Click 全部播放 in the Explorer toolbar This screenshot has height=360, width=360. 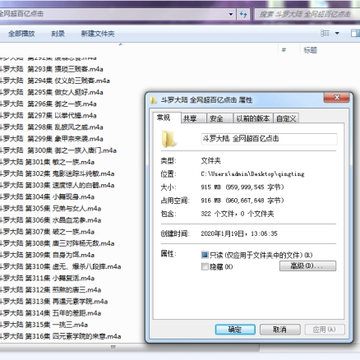click(22, 34)
